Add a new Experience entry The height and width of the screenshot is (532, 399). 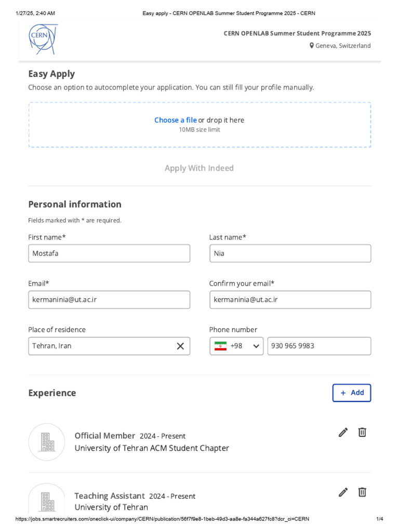pyautogui.click(x=352, y=393)
